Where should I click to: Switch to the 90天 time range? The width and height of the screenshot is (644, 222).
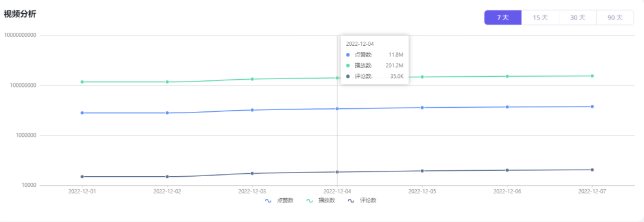[x=615, y=18]
